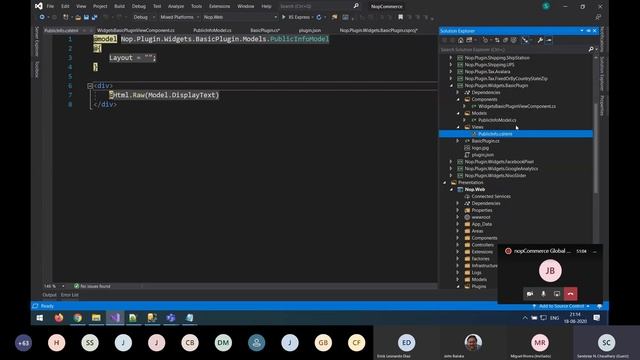The image size is (640, 360).
Task: Click the +63 participants overflow bubble
Action: pyautogui.click(x=23, y=343)
